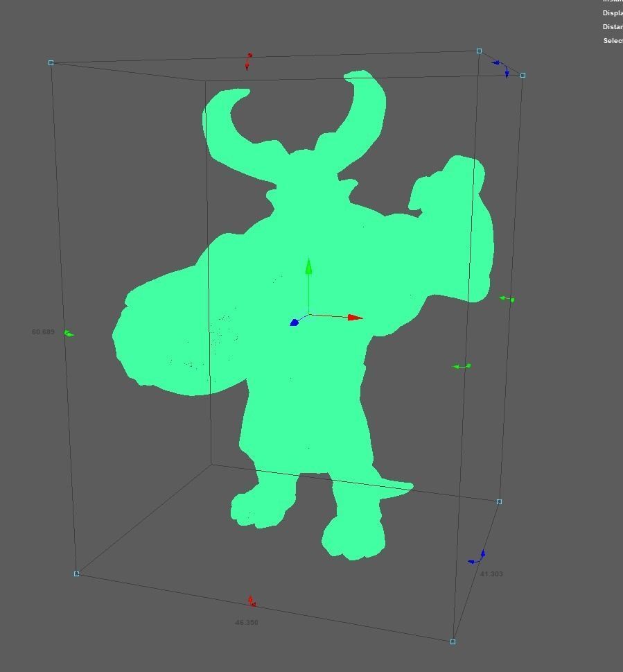
Task: Select the green Y-axis arrow of center gizmo
Action: 308,266
